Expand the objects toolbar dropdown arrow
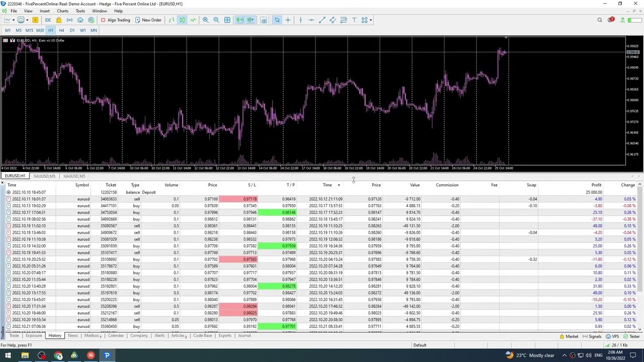Screen dimensions: 644x362 click(371, 20)
